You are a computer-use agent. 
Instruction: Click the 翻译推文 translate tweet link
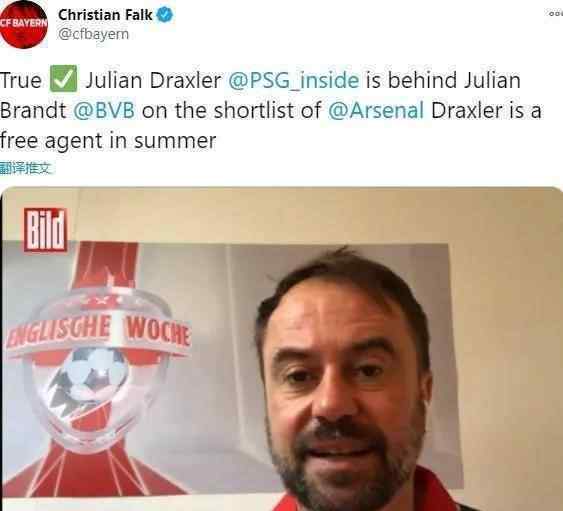click(26, 168)
